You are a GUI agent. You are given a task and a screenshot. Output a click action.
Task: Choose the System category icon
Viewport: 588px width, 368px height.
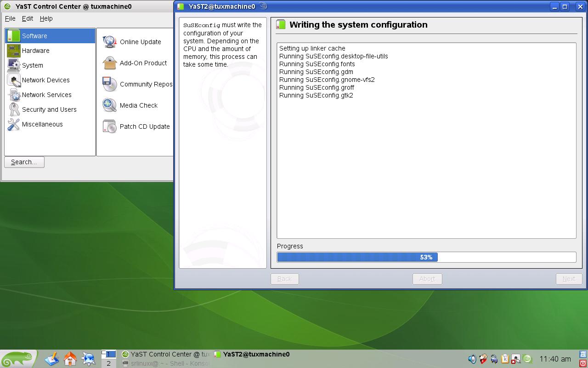[14, 65]
